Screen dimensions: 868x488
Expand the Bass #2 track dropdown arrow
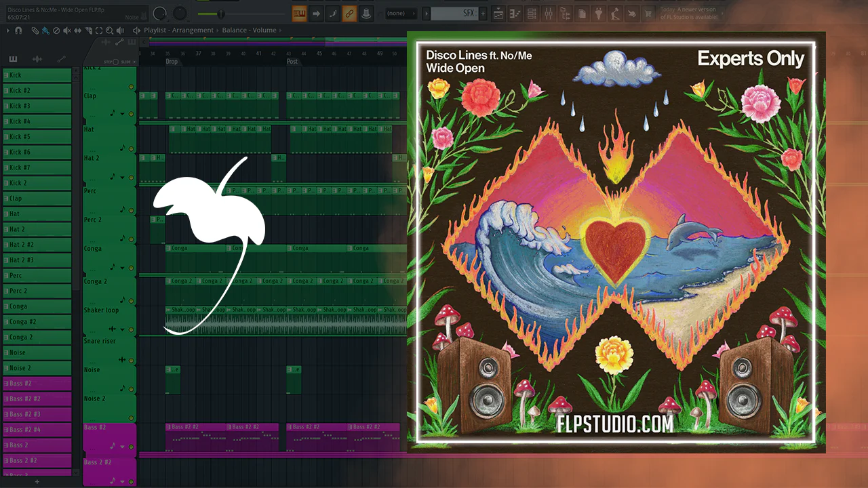(x=123, y=446)
